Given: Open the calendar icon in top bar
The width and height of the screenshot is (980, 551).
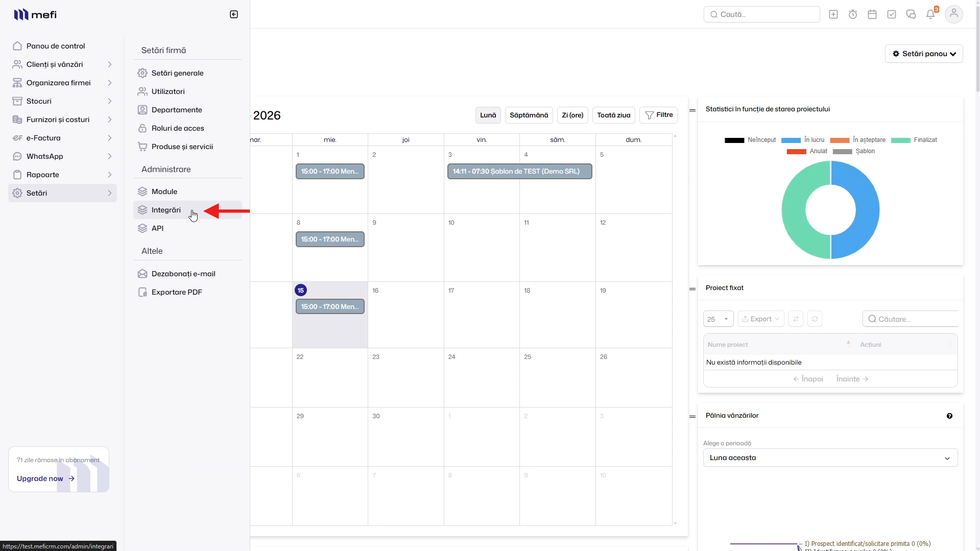Looking at the screenshot, I should (872, 14).
